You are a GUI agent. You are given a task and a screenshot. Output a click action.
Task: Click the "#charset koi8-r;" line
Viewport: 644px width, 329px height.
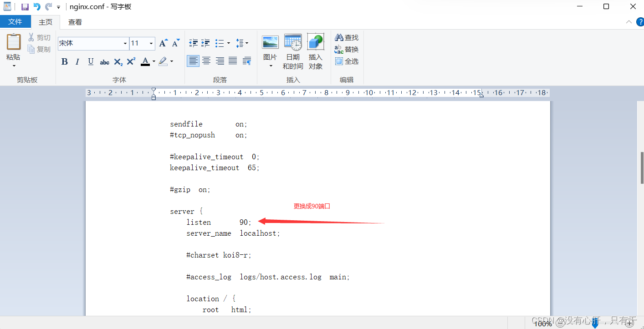pos(219,255)
